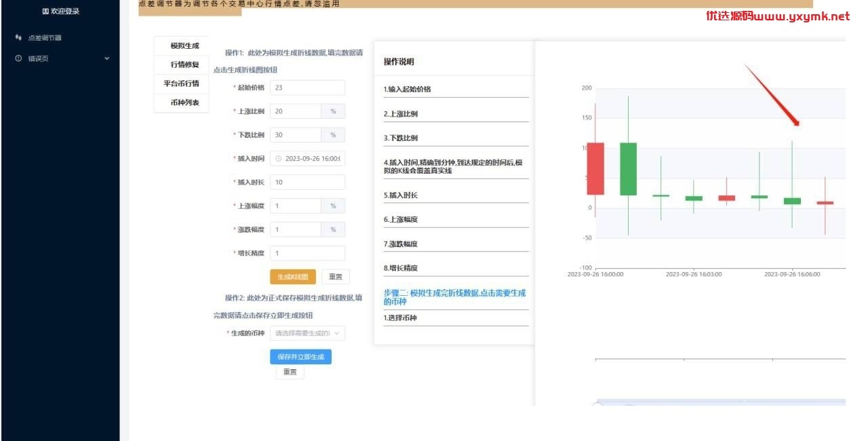868x441 pixels.
Task: Click into the 上涨幅度 field
Action: click(295, 206)
